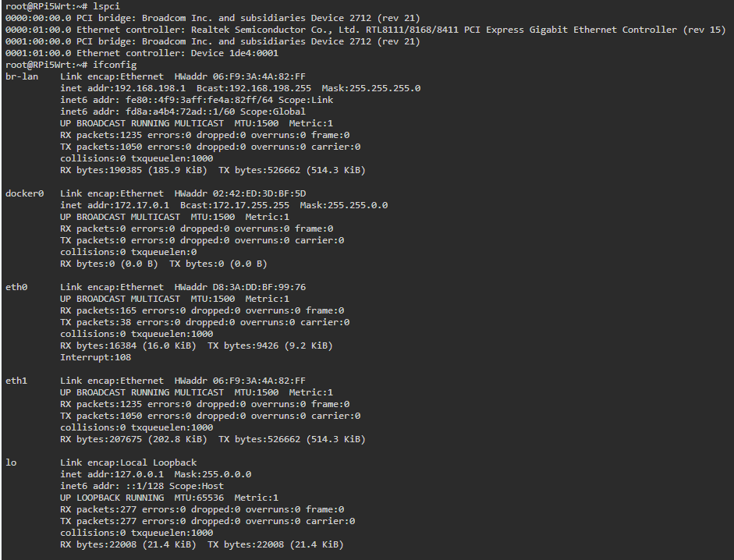Click the ifconfig command text
The image size is (734, 560).
(115, 65)
